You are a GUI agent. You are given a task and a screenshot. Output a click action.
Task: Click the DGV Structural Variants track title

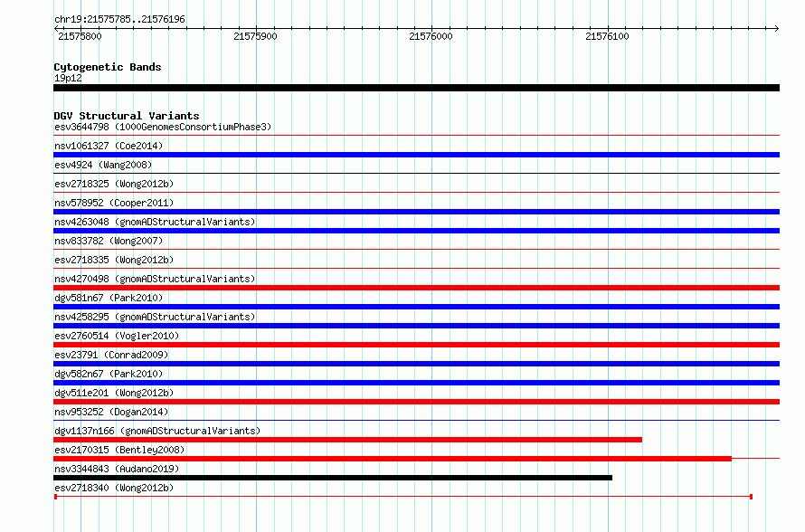point(127,116)
